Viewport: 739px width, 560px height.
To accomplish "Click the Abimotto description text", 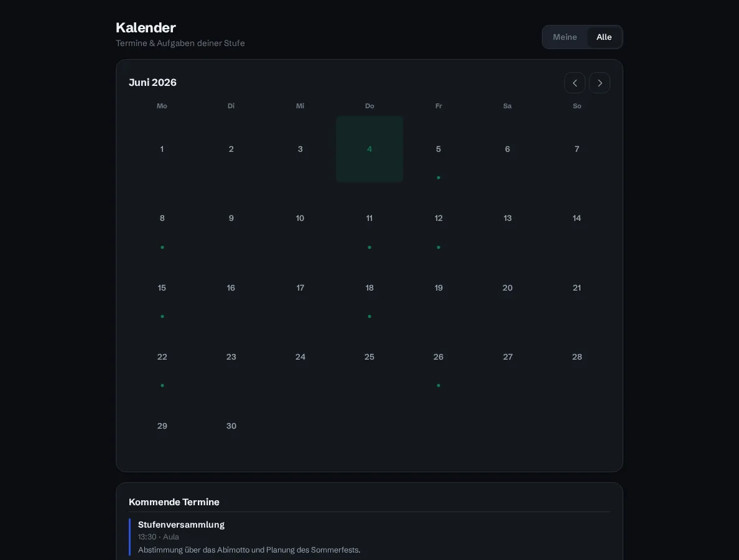I will [249, 549].
